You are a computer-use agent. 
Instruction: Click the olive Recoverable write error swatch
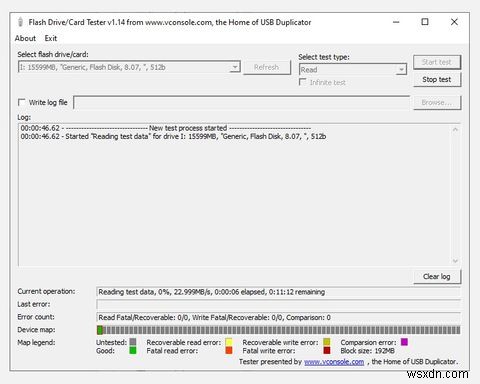click(327, 342)
